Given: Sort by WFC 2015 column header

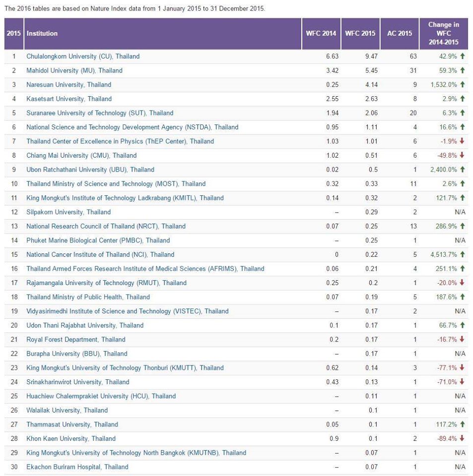Looking at the screenshot, I should (x=360, y=34).
